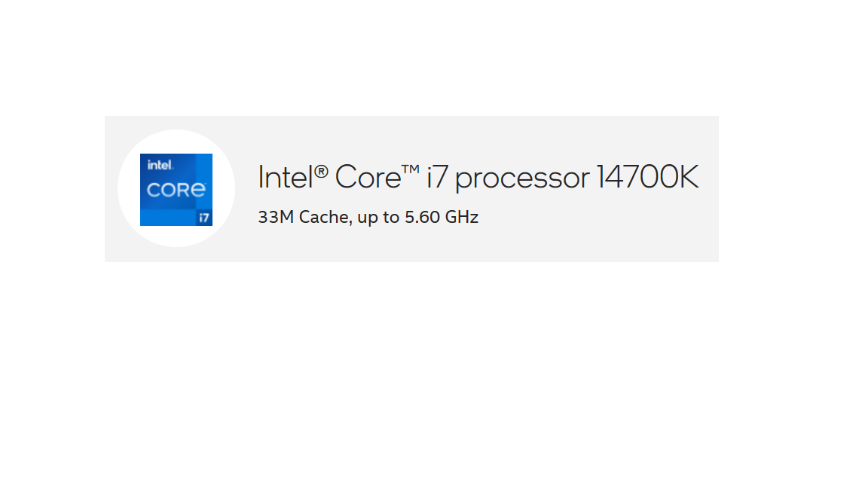Click the word 'Core' in the heading
868x488 pixels.
tap(368, 177)
